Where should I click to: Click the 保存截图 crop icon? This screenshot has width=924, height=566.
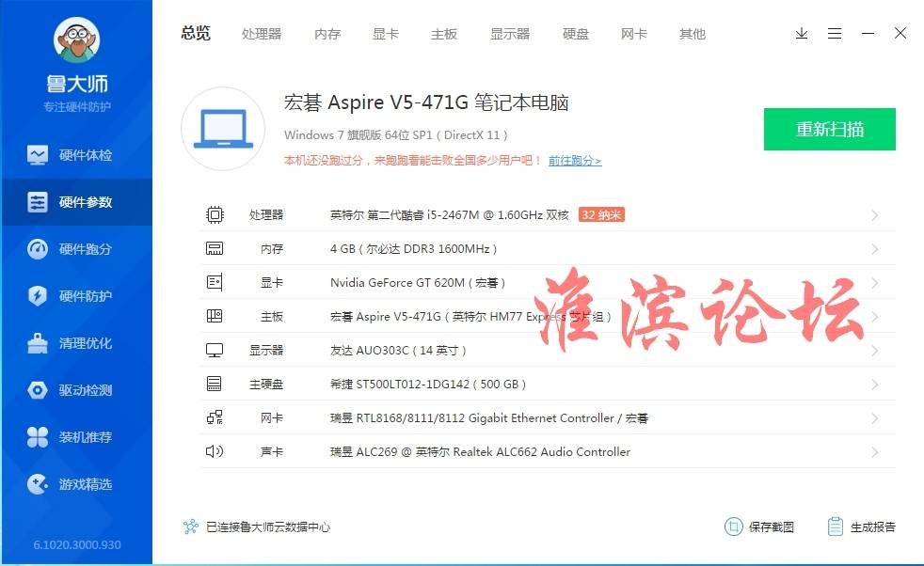(734, 527)
